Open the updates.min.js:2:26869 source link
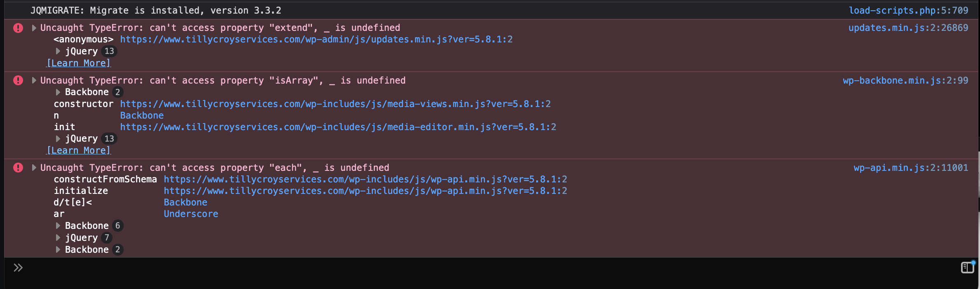This screenshot has height=289, width=980. [908, 28]
